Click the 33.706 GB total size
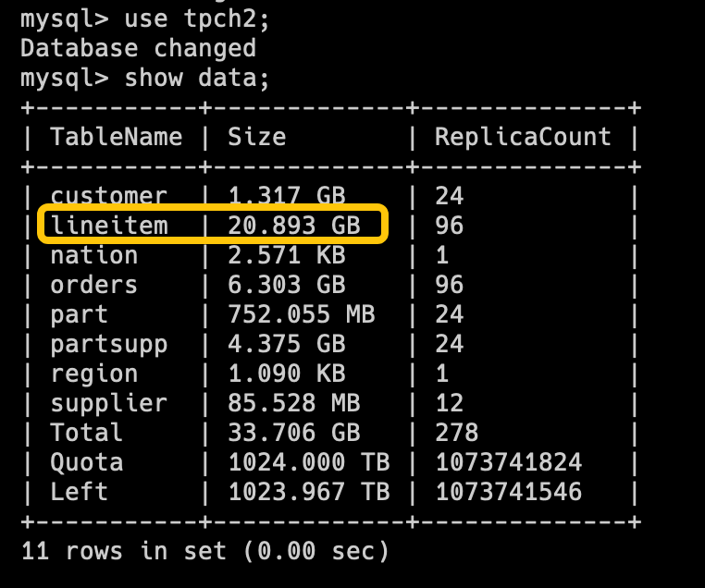 pyautogui.click(x=294, y=433)
